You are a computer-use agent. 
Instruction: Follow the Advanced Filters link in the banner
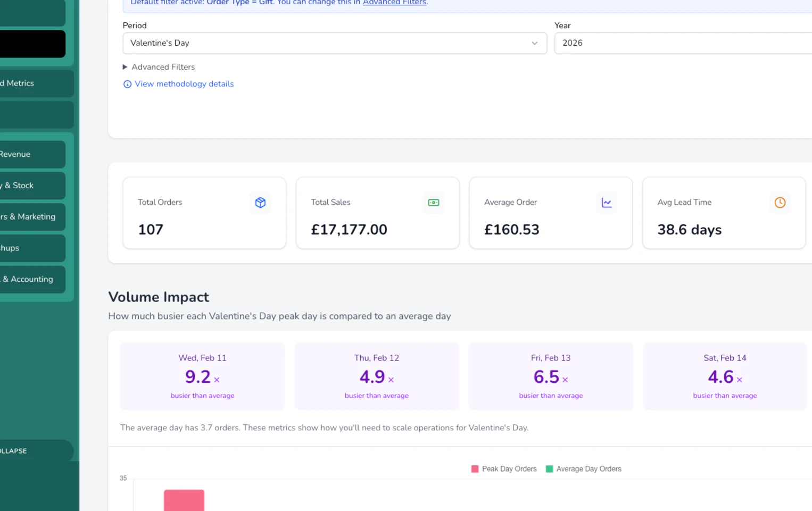[x=394, y=3]
